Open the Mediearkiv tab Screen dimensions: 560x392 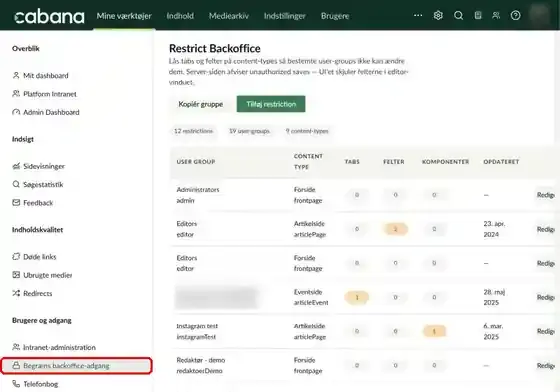point(229,16)
